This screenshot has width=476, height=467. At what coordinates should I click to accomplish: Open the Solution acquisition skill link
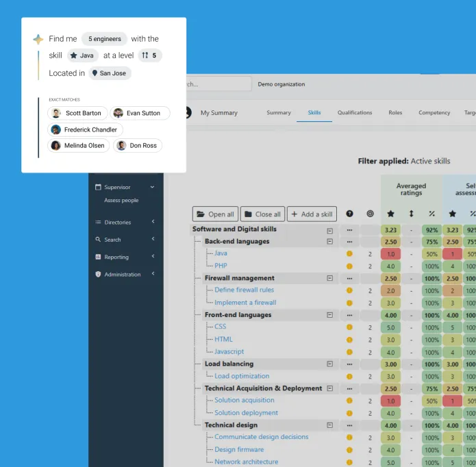[x=244, y=401]
